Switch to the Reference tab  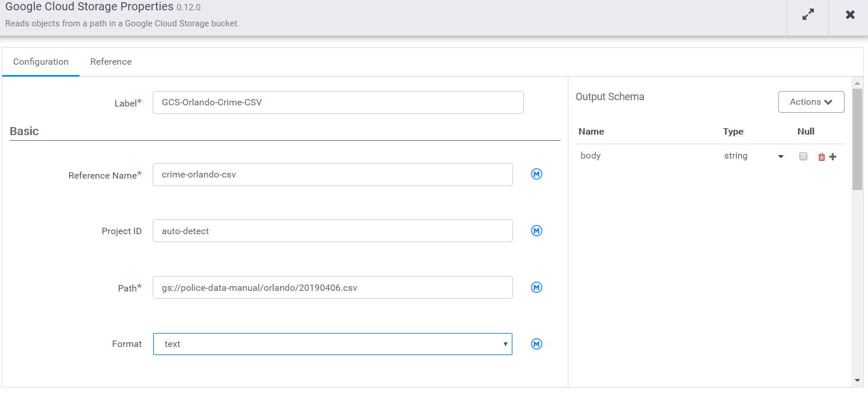[111, 62]
